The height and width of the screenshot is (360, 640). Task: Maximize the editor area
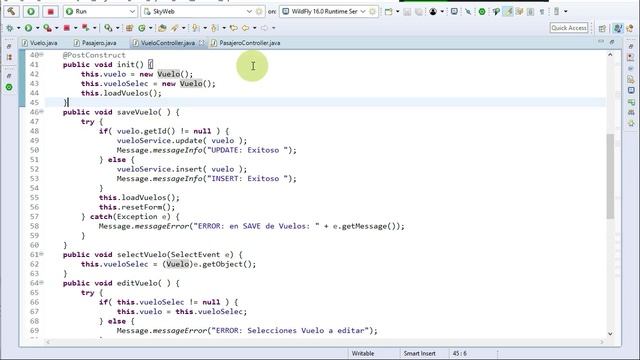[612, 42]
